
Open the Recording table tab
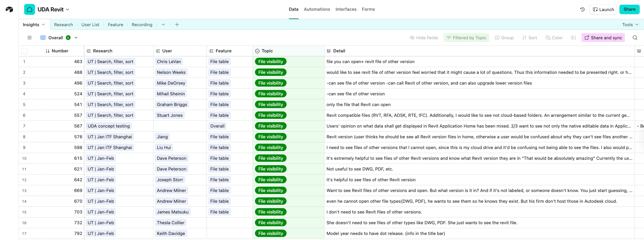pos(142,25)
